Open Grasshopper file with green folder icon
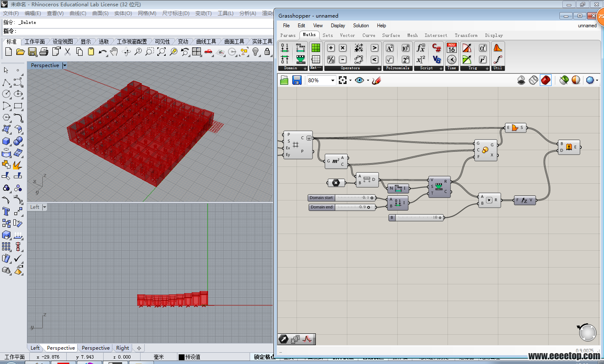Viewport: 604px width, 364px height. click(x=284, y=80)
